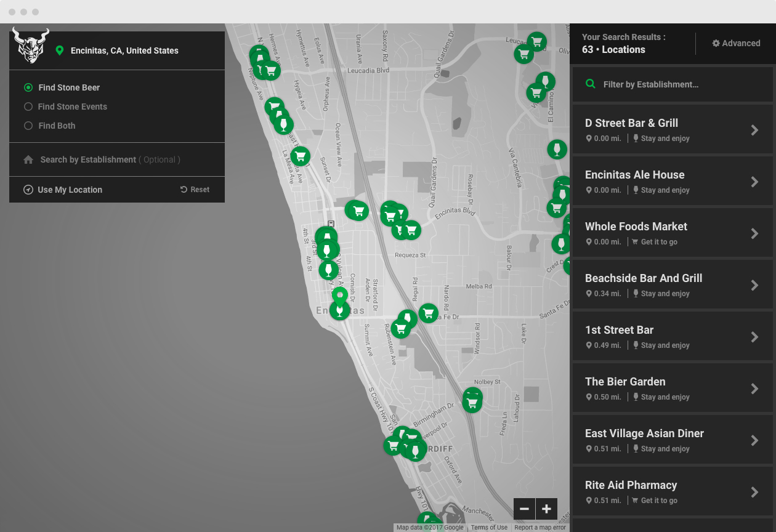Select the cart marker near Nolbey St
Viewport: 776px width, 532px height.
472,403
